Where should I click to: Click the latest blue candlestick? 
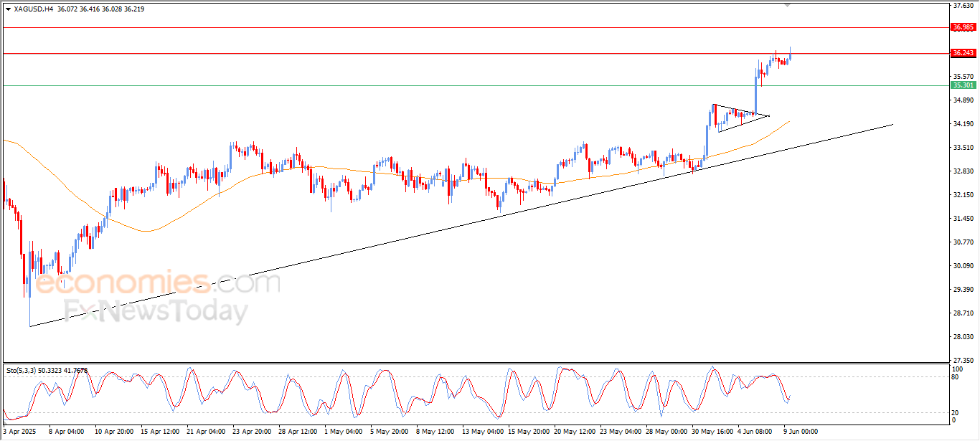[790, 56]
